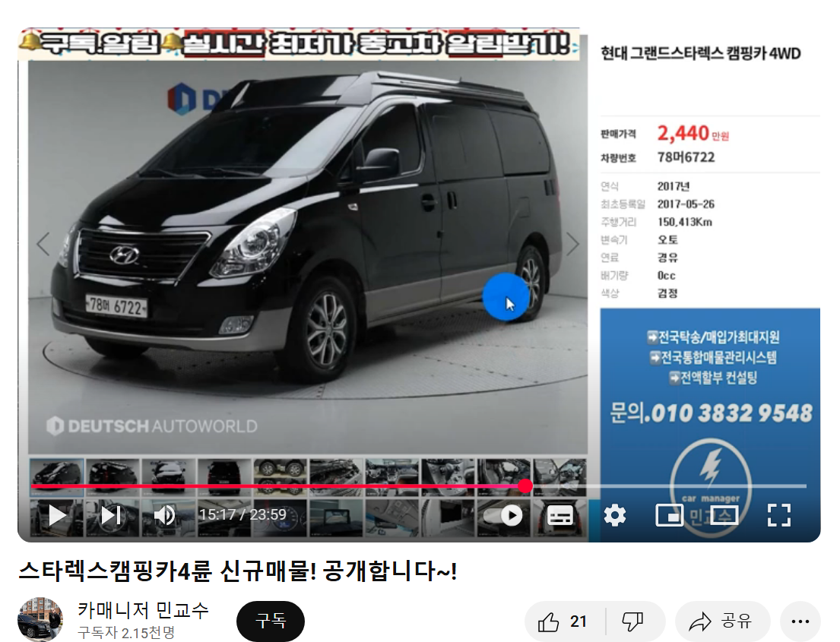Viewport: 840px width, 642px height.
Task: Show the previous car photo arrow
Action: pos(43,244)
